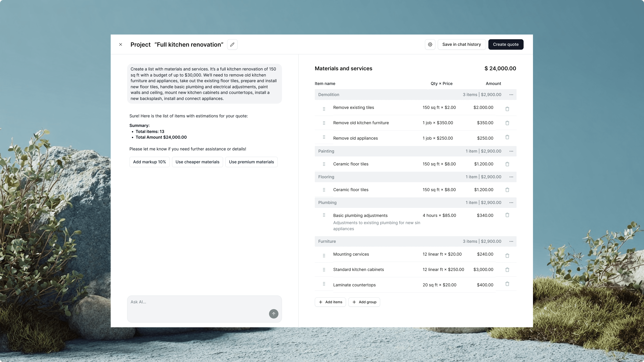Open the Painting group three-dot menu
644x362 pixels.
(x=511, y=151)
